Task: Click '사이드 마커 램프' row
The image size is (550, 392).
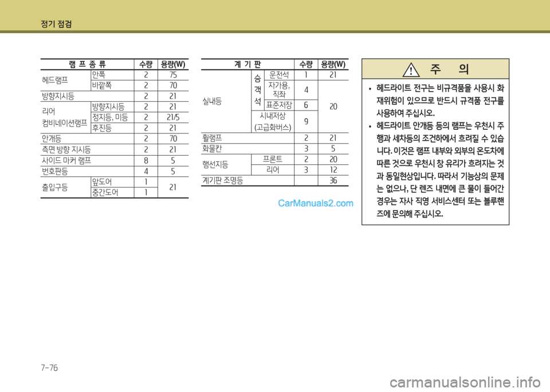Action: click(x=115, y=160)
